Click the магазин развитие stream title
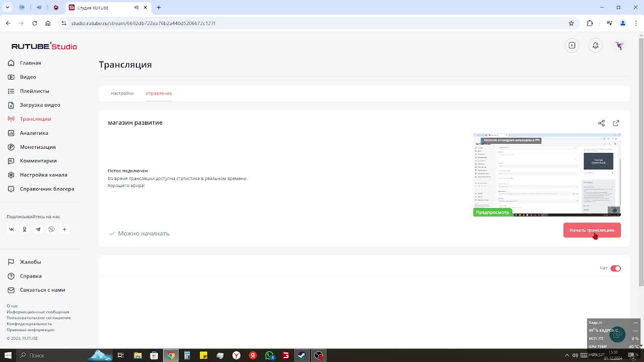644x362 pixels. (x=135, y=123)
